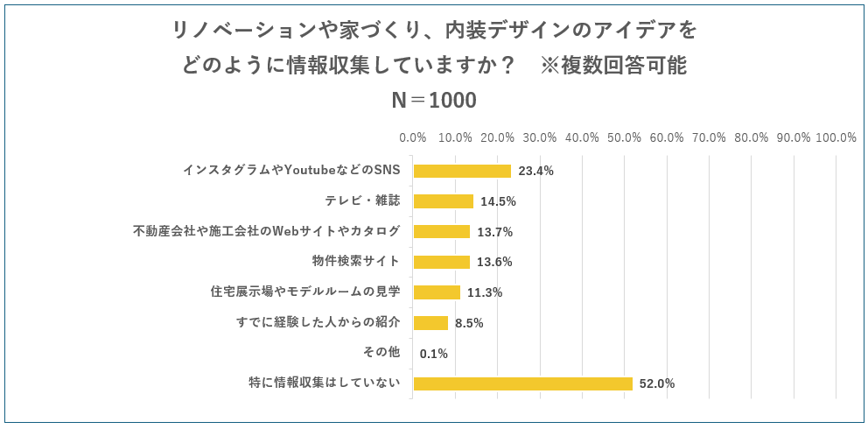Select the 住宅展示場やモデルルームの見学 bar
Screen dimensions: 868x429
(437, 292)
